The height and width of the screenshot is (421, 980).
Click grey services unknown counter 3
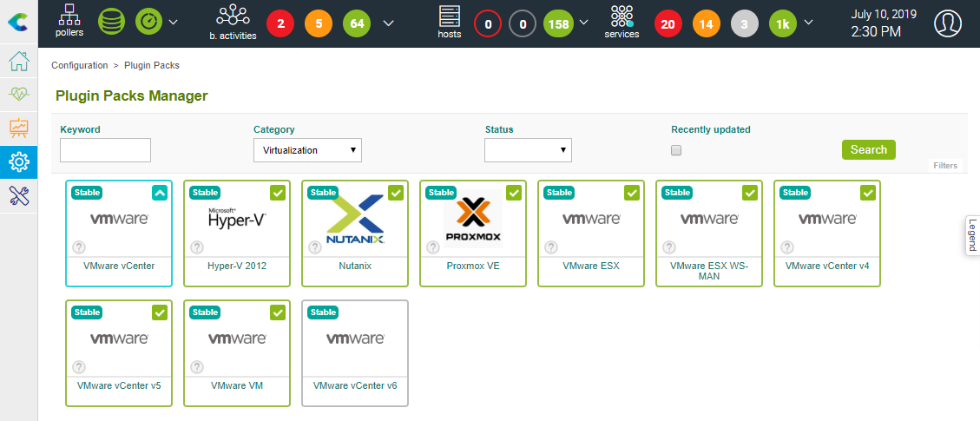745,23
